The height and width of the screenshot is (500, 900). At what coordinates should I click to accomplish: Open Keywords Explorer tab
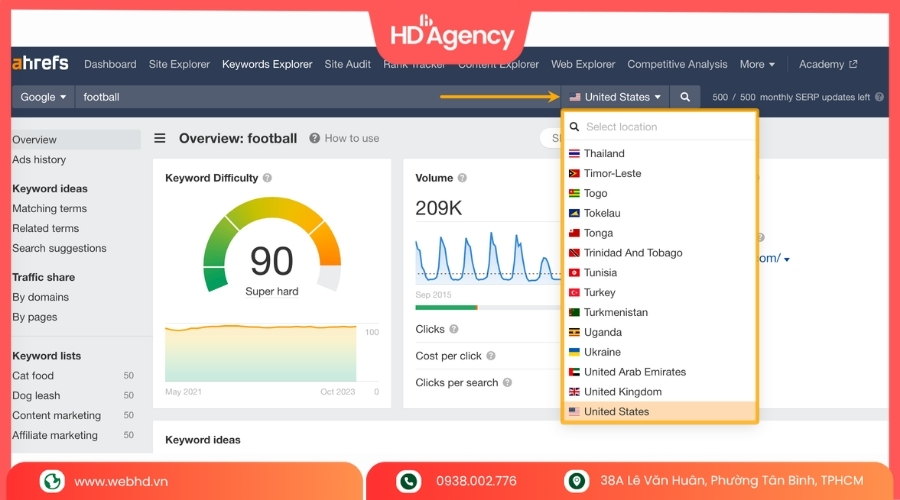(x=267, y=64)
